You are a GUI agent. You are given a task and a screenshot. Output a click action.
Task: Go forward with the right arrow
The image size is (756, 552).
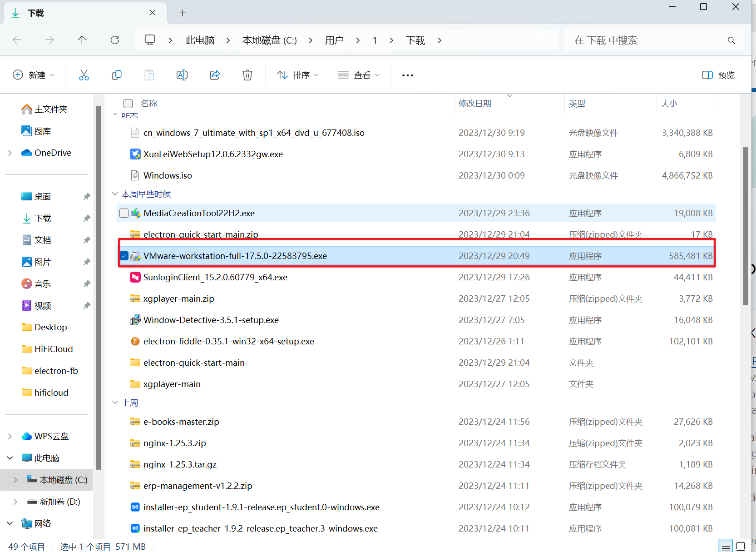(x=49, y=40)
